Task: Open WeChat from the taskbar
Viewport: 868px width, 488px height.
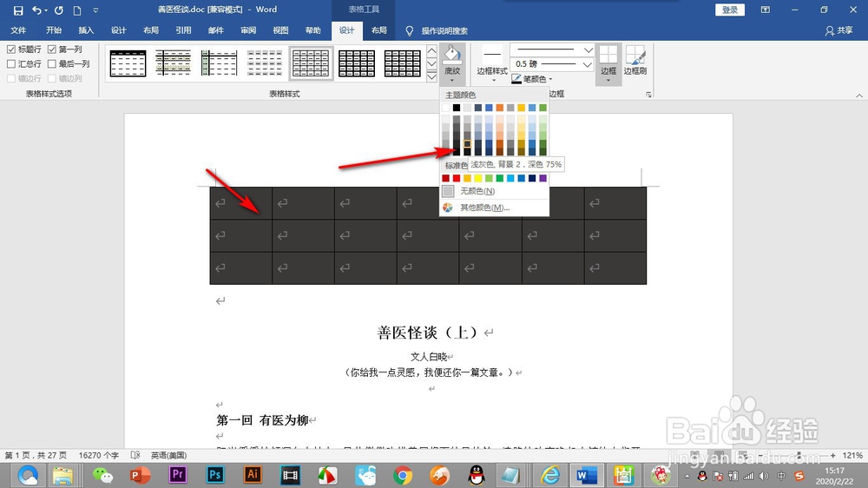Action: [x=102, y=475]
